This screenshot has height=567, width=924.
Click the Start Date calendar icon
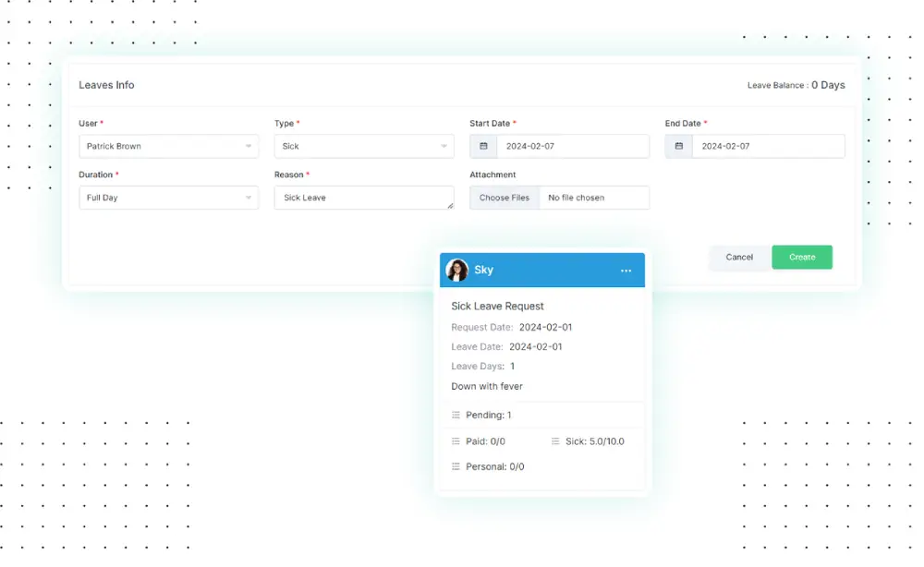[x=483, y=146]
